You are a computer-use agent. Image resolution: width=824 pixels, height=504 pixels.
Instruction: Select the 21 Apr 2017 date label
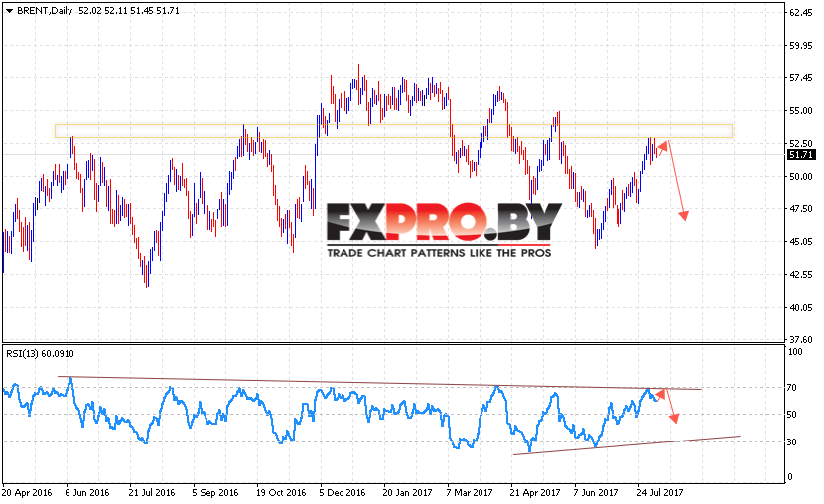point(535,492)
